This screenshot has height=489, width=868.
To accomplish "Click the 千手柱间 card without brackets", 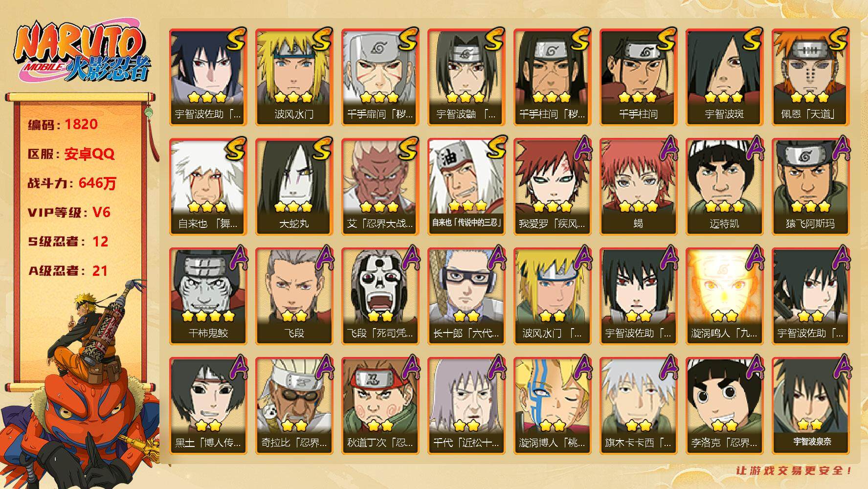I will [x=638, y=77].
